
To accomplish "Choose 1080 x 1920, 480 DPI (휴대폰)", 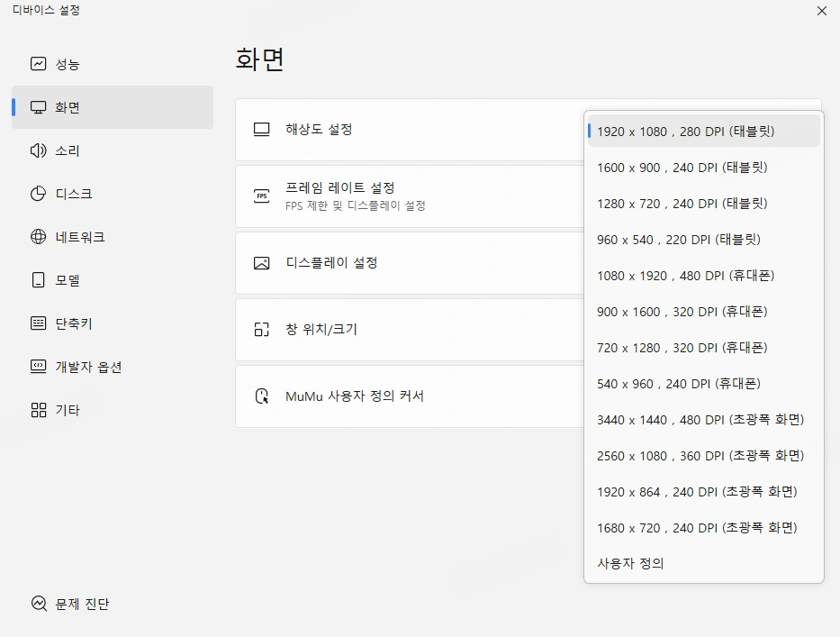I will pyautogui.click(x=704, y=276).
